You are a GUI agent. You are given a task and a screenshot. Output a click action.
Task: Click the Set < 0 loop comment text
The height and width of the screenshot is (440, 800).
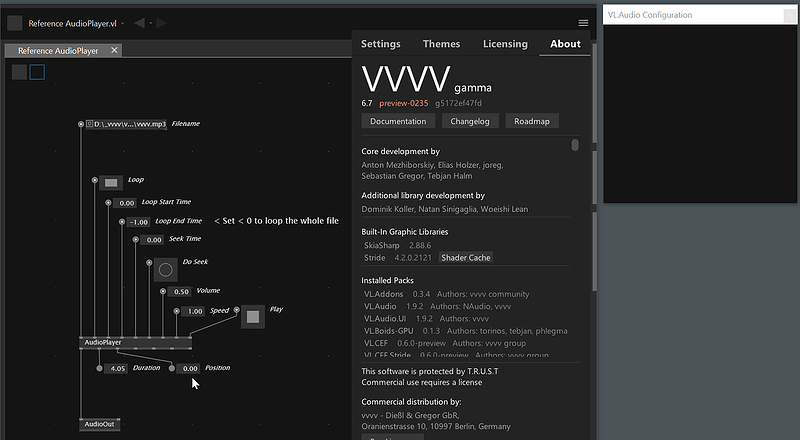coord(277,221)
